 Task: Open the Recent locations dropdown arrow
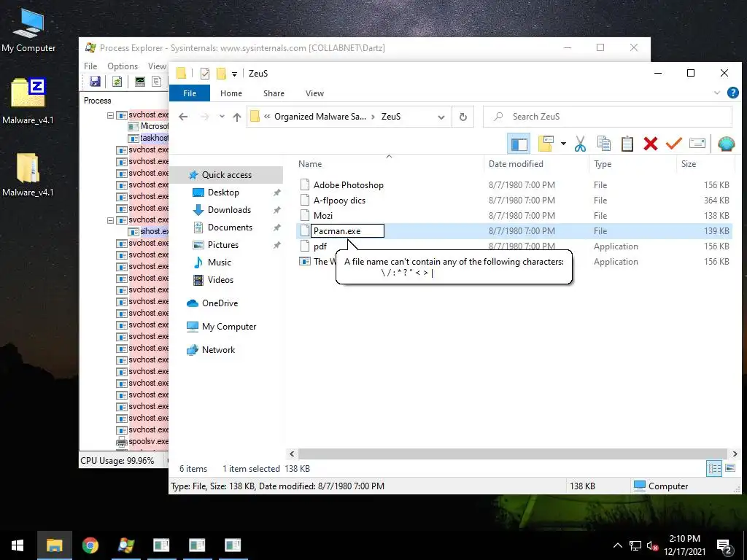click(222, 117)
